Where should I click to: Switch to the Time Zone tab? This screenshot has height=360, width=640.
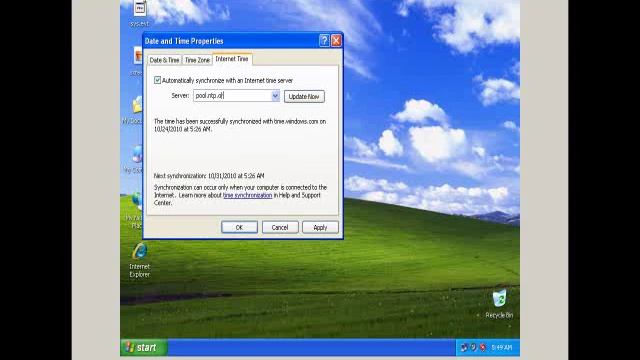(x=197, y=60)
